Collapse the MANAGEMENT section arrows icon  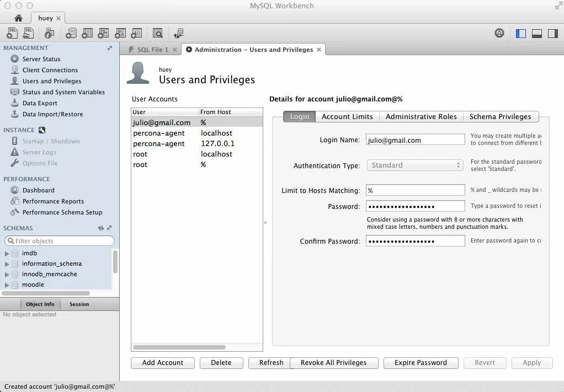110,48
